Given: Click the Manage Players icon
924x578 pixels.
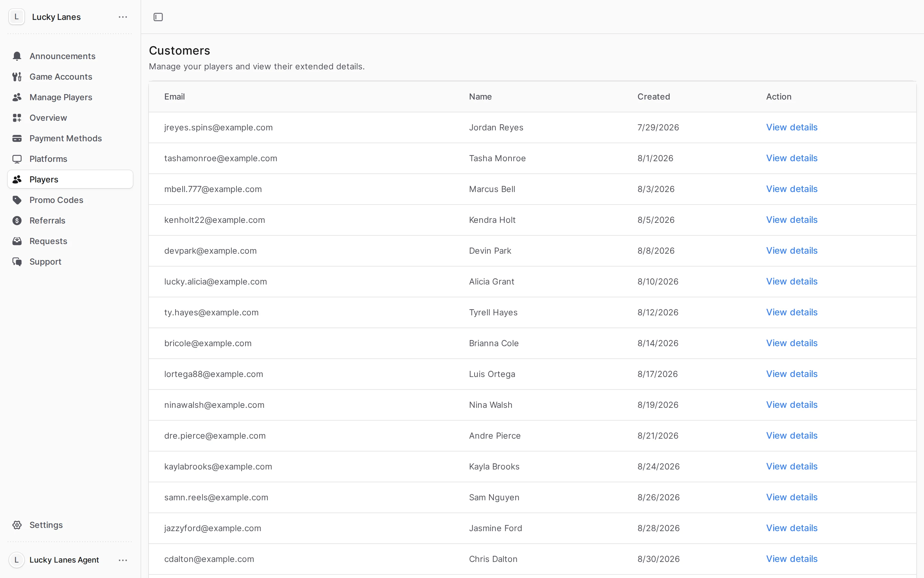Looking at the screenshot, I should tap(17, 98).
